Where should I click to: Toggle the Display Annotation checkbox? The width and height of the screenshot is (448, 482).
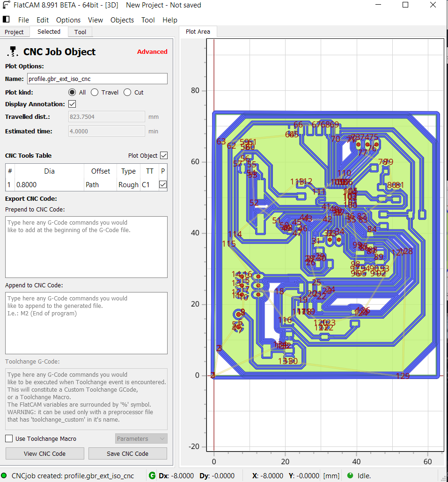point(72,104)
